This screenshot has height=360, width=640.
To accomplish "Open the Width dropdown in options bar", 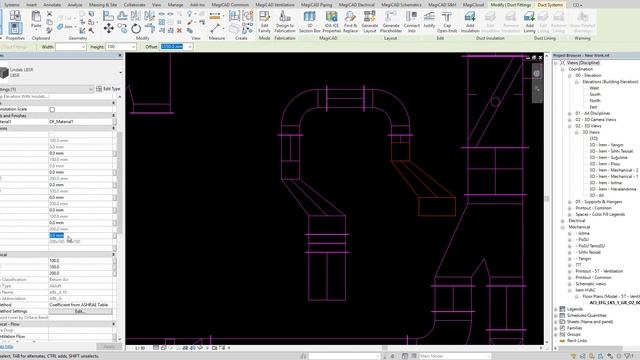I will coord(83,47).
